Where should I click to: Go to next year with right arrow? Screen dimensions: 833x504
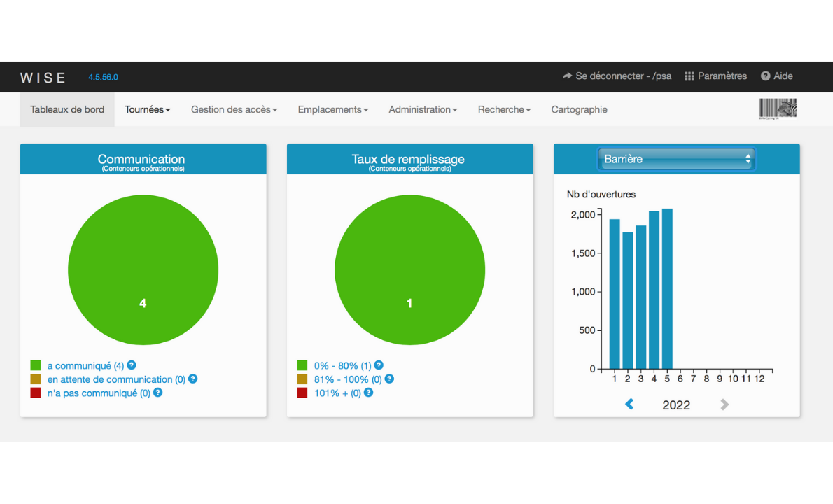click(x=724, y=405)
